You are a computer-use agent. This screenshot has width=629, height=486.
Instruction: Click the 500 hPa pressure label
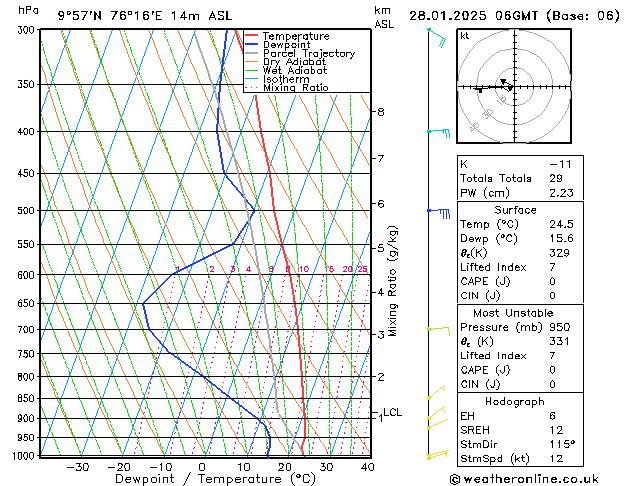[27, 211]
